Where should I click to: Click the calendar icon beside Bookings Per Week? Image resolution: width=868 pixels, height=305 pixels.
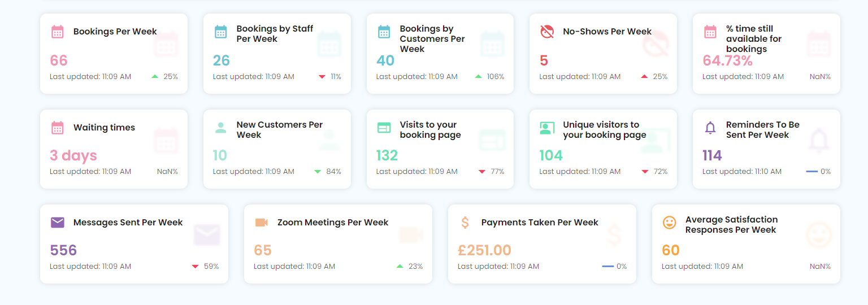tap(58, 32)
